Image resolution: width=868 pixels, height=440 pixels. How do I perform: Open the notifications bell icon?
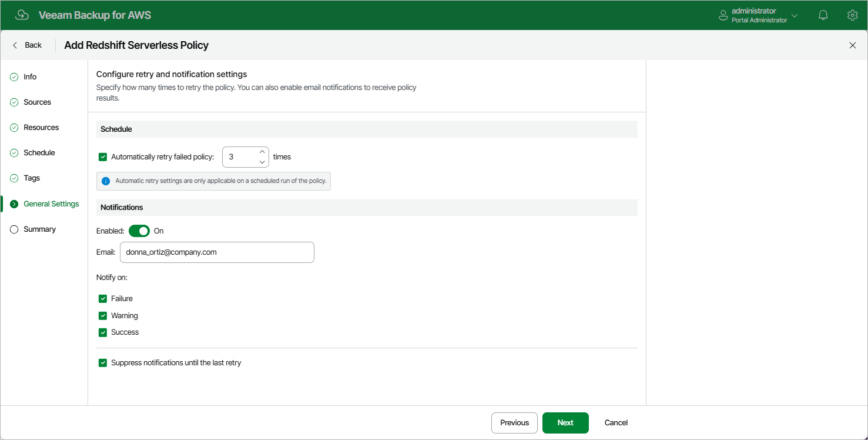823,15
